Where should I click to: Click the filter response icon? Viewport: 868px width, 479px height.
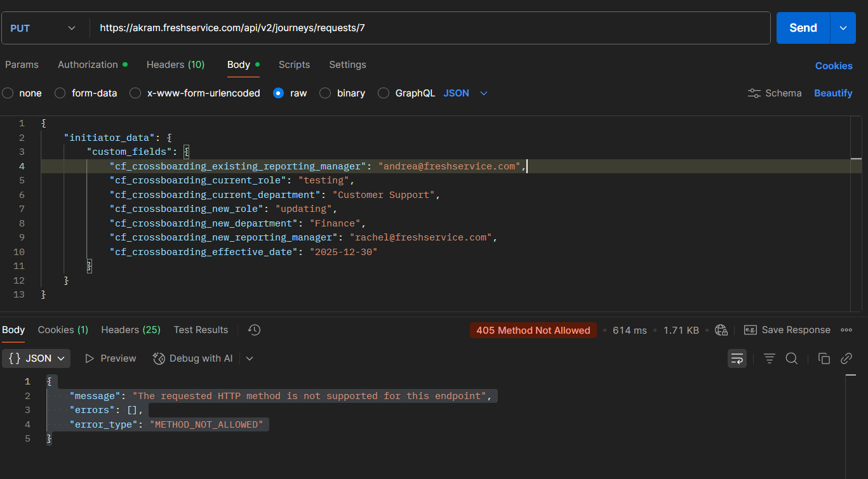coord(770,358)
